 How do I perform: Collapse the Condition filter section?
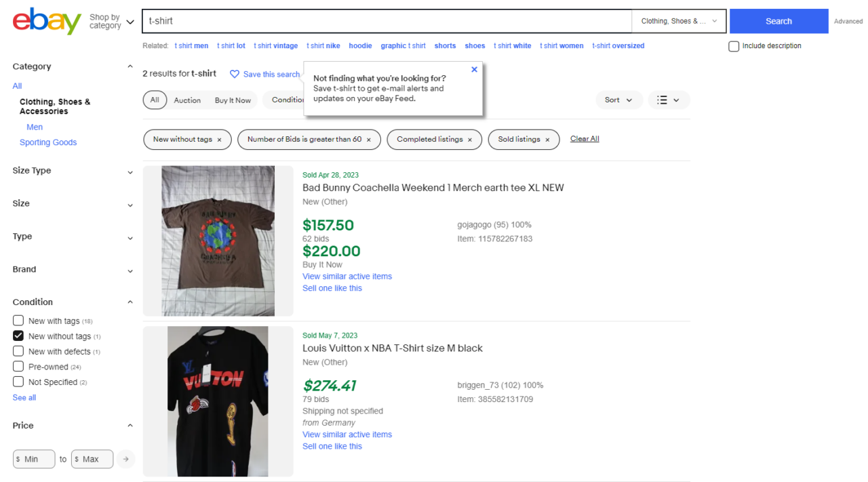tap(130, 301)
